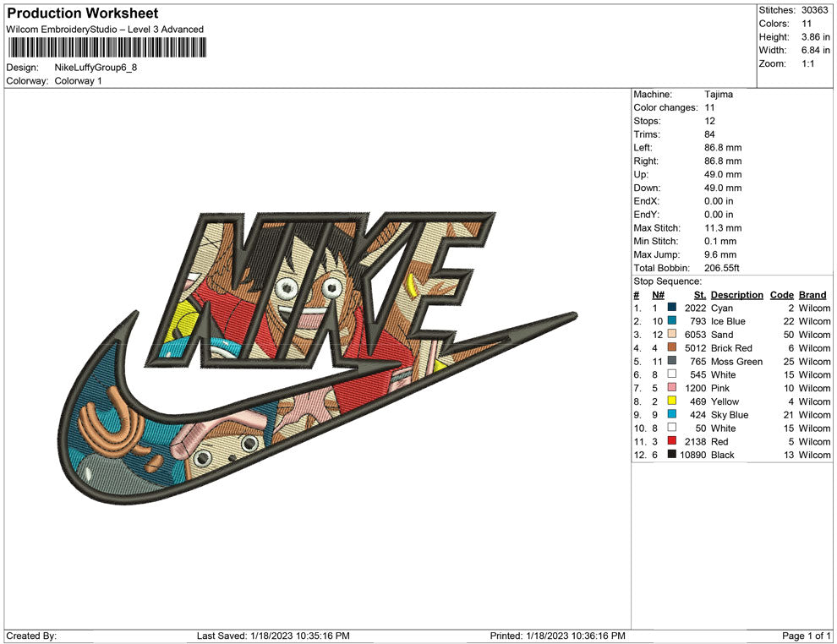Click the Yellow color swatch
The width and height of the screenshot is (837, 644).
click(672, 401)
